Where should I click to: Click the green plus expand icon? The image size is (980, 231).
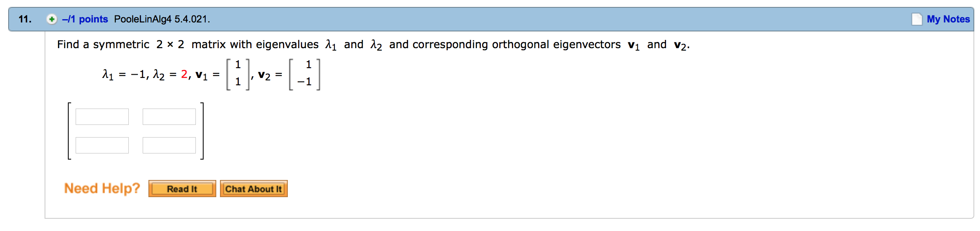(x=52, y=19)
